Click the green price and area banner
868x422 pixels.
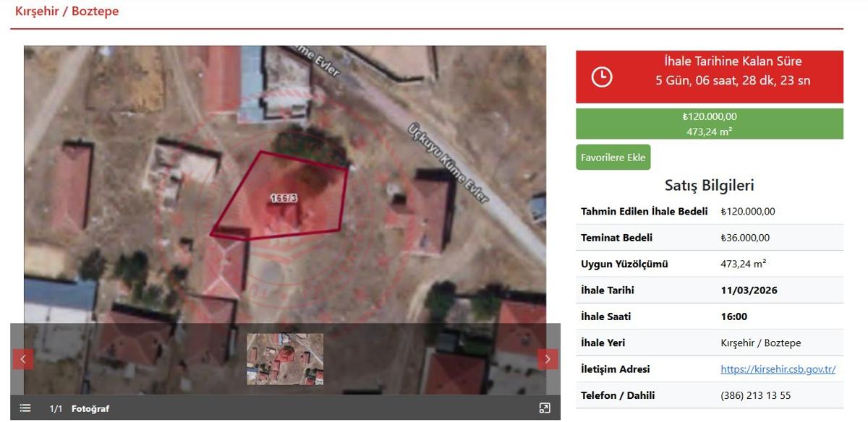pyautogui.click(x=709, y=124)
